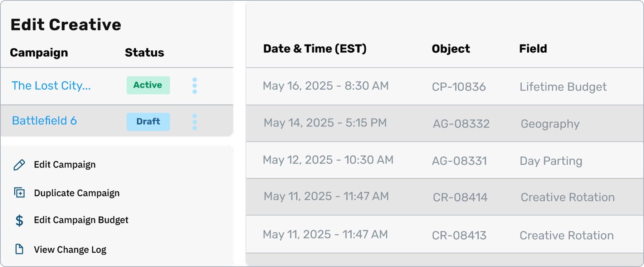Screen dimensions: 644x267
Task: Click the dollar sign budget icon
Action: (19, 220)
